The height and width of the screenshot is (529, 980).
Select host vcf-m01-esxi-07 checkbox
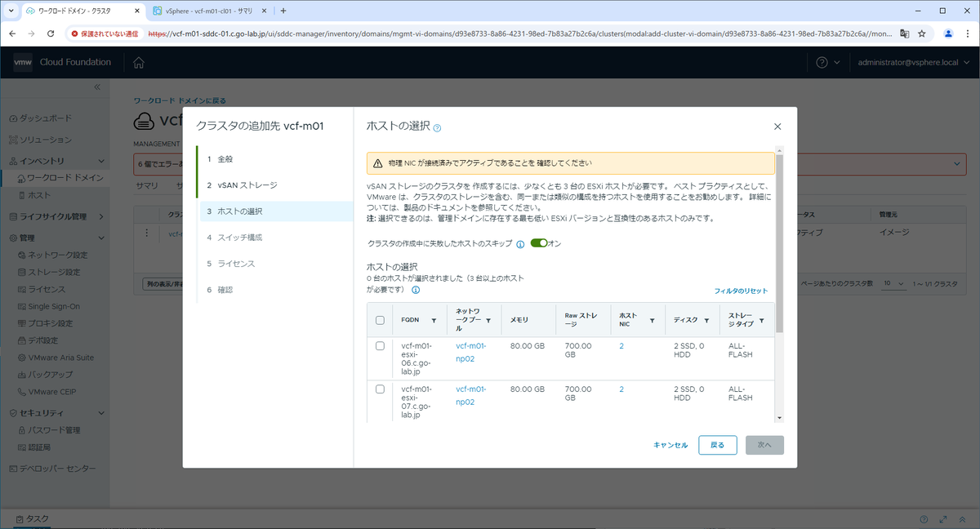pyautogui.click(x=380, y=389)
